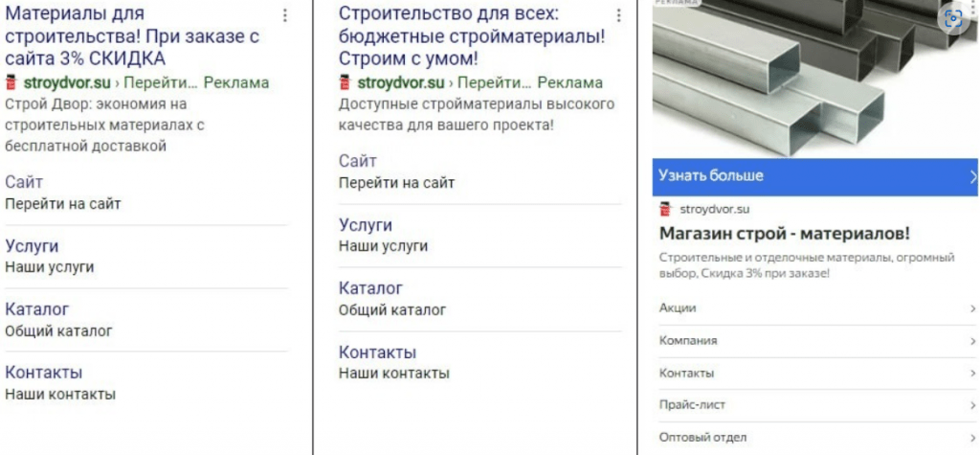Expand the Компания row chevron

[973, 341]
